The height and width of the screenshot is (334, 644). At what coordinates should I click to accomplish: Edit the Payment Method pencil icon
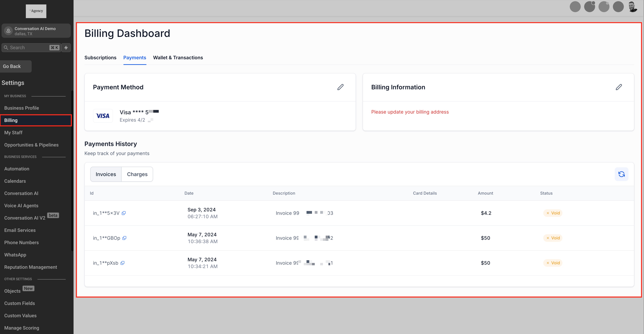tap(340, 87)
